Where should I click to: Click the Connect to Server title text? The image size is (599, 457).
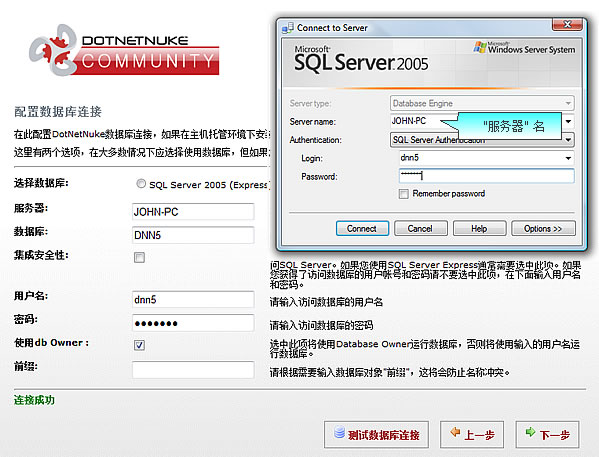(x=332, y=28)
